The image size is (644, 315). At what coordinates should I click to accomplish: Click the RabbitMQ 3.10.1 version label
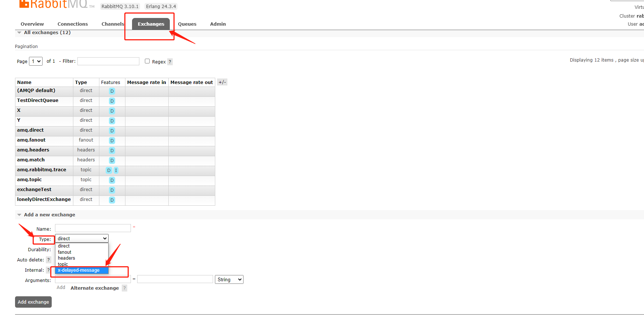(120, 6)
